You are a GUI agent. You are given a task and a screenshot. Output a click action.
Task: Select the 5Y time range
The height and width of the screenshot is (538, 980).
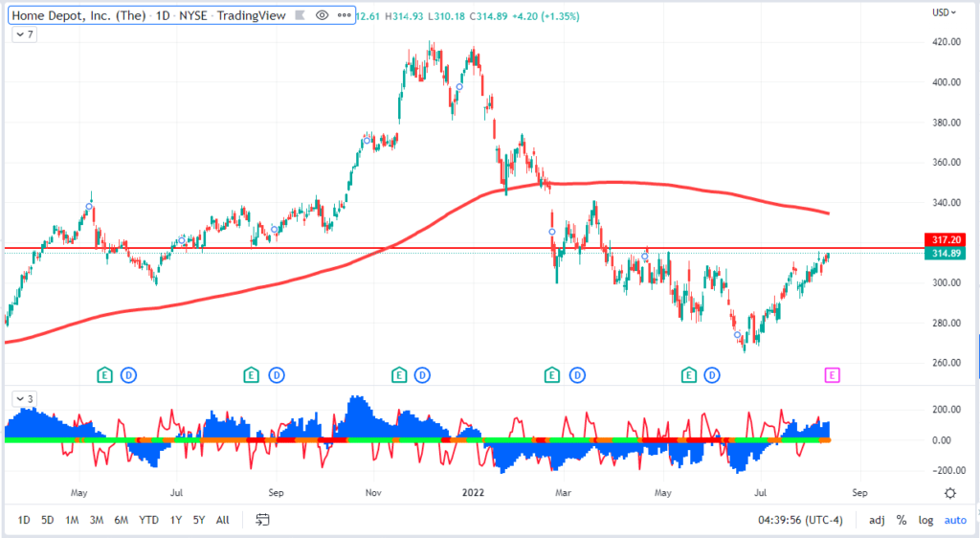(199, 520)
